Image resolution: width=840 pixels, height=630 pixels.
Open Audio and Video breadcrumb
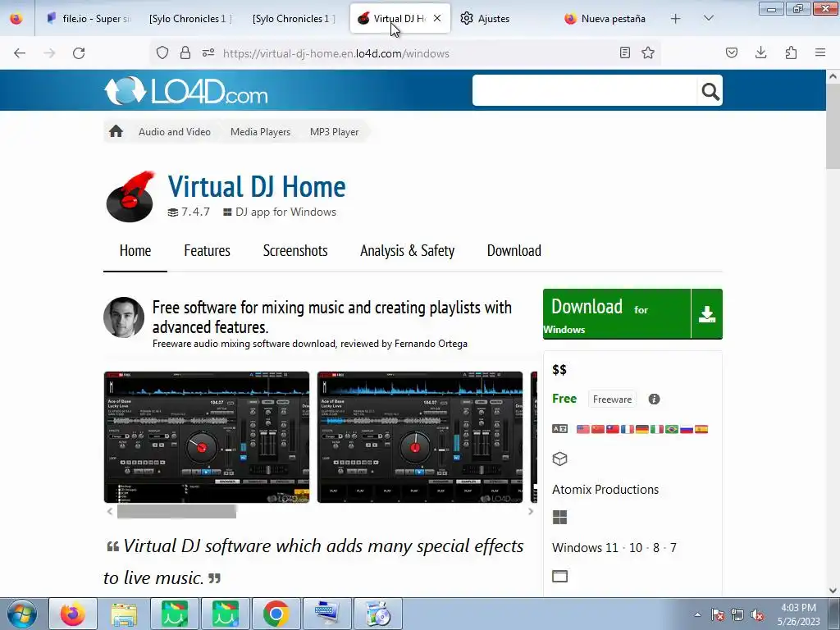click(x=175, y=132)
